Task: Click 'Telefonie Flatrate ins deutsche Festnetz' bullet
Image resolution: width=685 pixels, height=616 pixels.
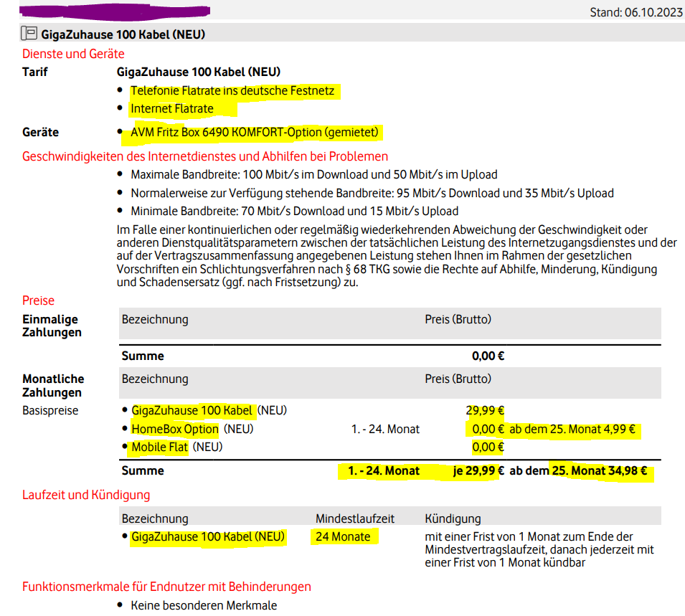Action: [232, 90]
